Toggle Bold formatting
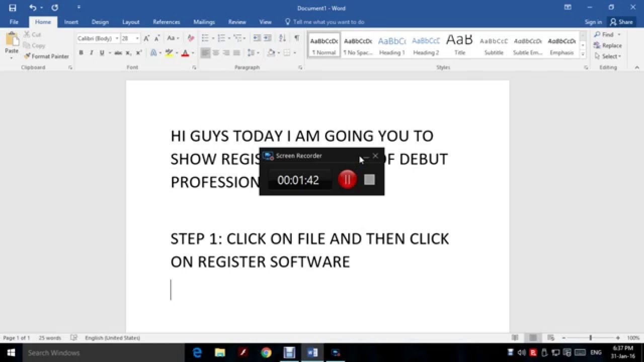This screenshot has height=362, width=644. 81,53
